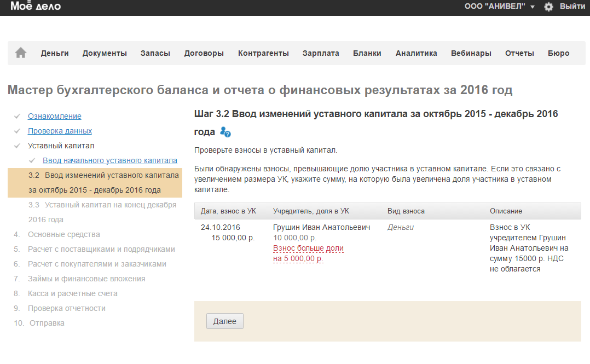Select step 4 Основные средства
The height and width of the screenshot is (364, 590).
pyautogui.click(x=57, y=234)
